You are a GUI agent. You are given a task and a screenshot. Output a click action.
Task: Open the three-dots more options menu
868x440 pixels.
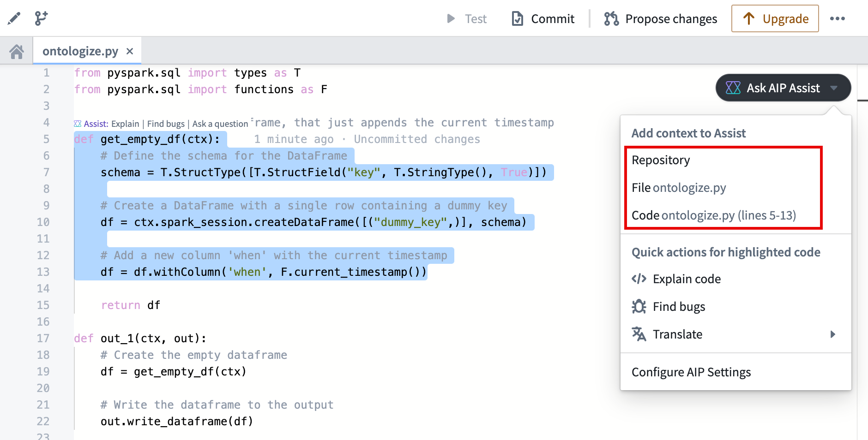coord(838,18)
